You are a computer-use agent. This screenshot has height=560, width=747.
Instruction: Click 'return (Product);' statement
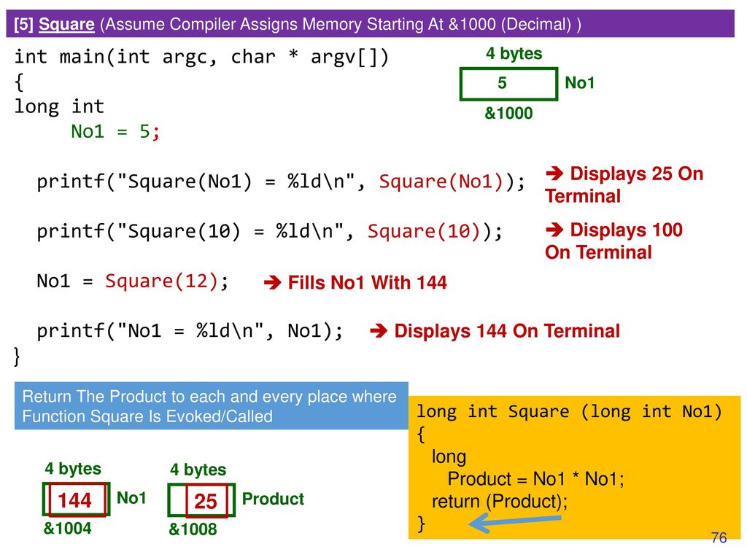tap(500, 502)
